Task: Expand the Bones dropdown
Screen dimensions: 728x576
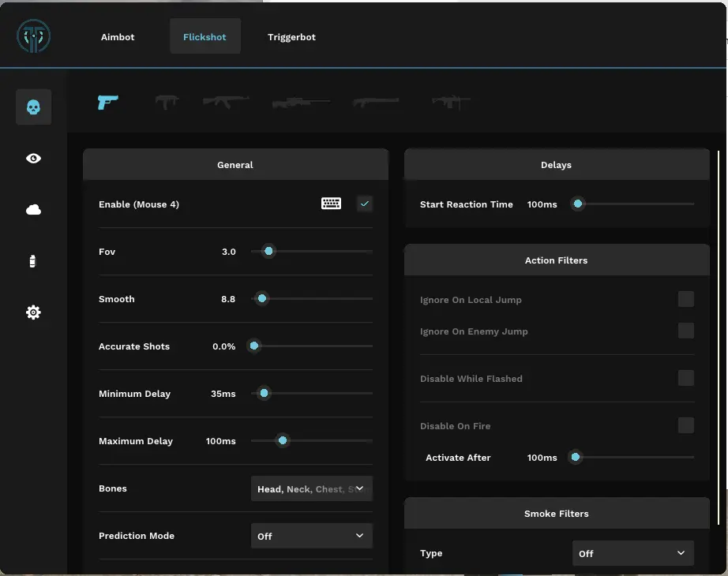Action: point(312,488)
